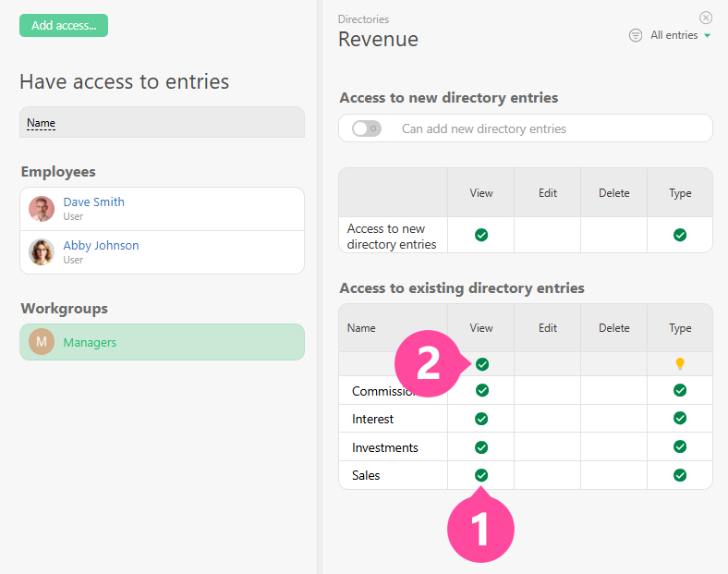Click the Managers workgroup M icon
Screen dimensions: 728x574
(x=42, y=342)
